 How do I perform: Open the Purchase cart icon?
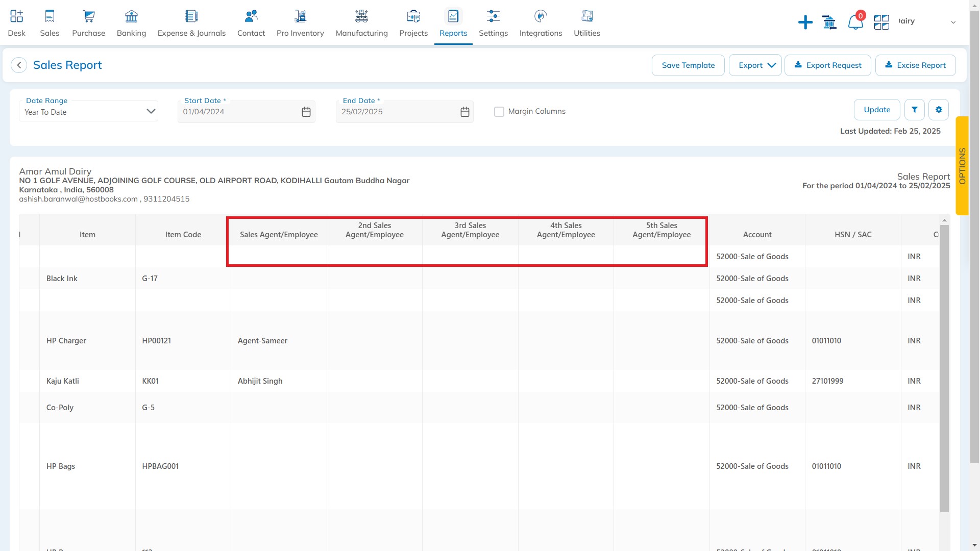pos(89,16)
